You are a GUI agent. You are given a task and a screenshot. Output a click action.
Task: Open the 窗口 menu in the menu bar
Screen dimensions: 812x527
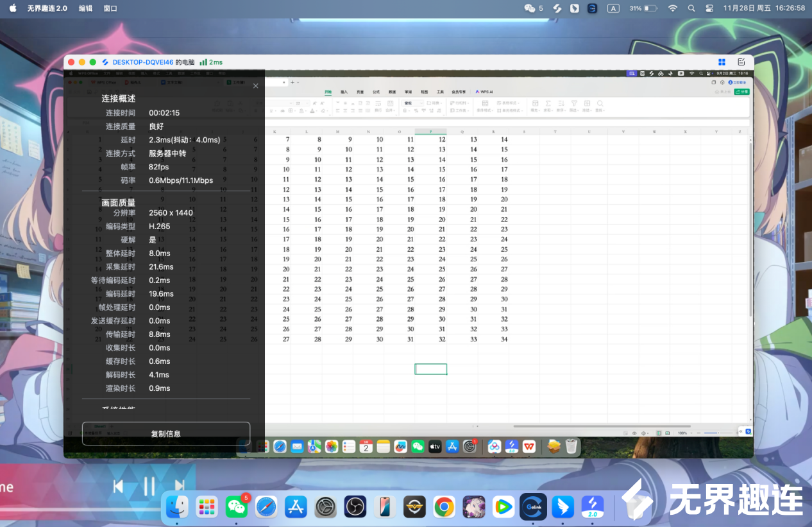pyautogui.click(x=110, y=8)
